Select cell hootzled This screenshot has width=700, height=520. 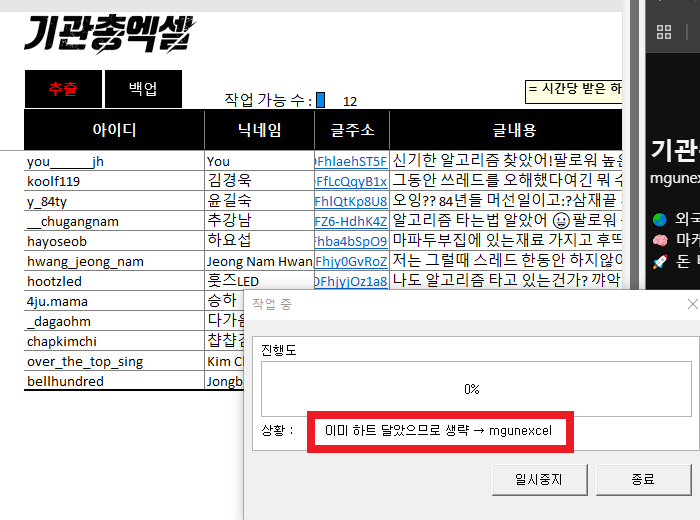114,281
